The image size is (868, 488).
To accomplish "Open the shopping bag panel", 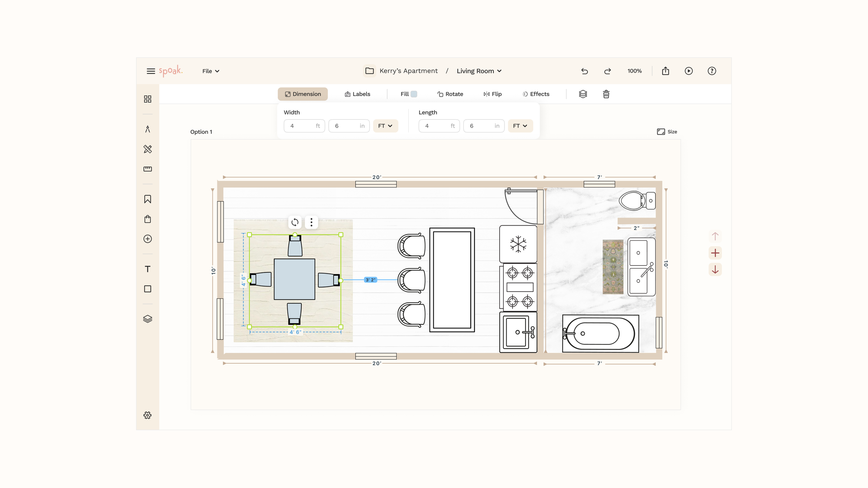I will [148, 219].
